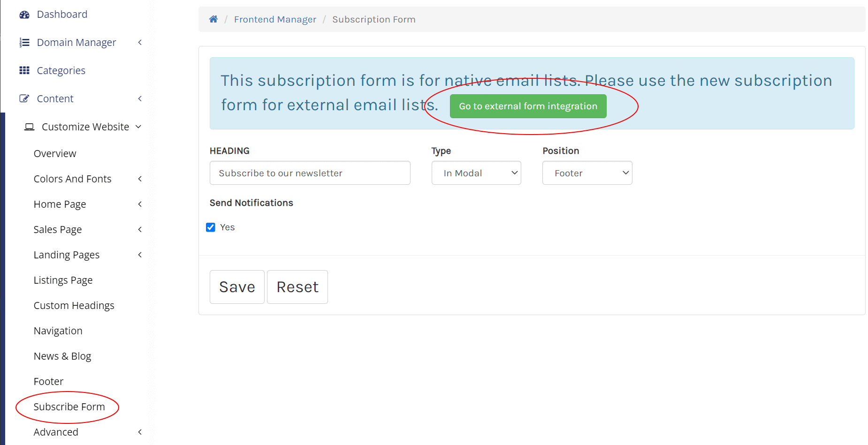Image resolution: width=868 pixels, height=445 pixels.
Task: Click the home icon in breadcrumb
Action: [x=213, y=19]
